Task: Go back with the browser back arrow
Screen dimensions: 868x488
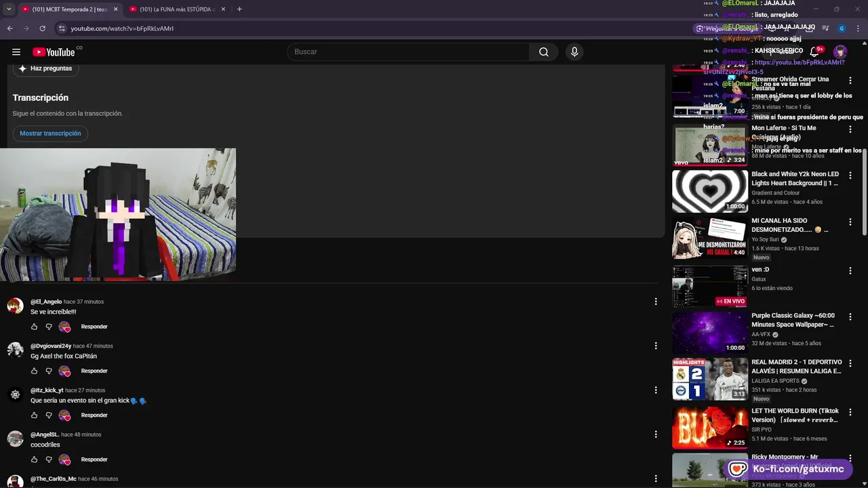Action: click(x=9, y=28)
